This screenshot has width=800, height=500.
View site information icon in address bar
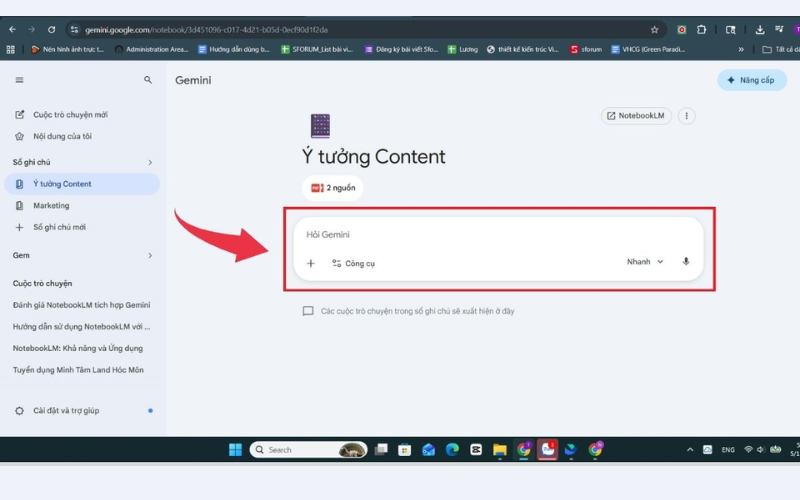(74, 30)
